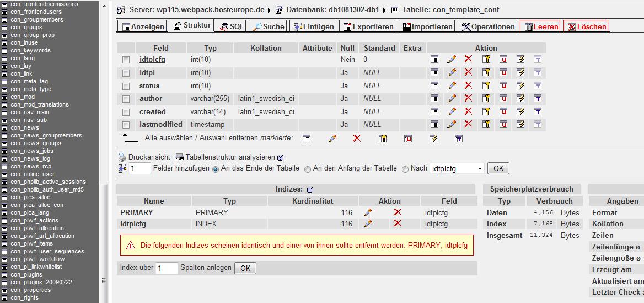Check the checkbox for the author field

(126, 99)
